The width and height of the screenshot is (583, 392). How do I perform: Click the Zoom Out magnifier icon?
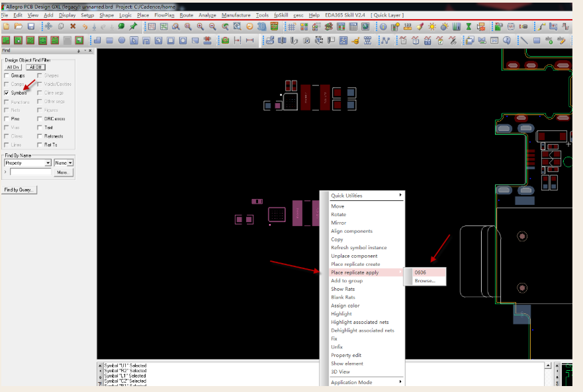coord(212,26)
